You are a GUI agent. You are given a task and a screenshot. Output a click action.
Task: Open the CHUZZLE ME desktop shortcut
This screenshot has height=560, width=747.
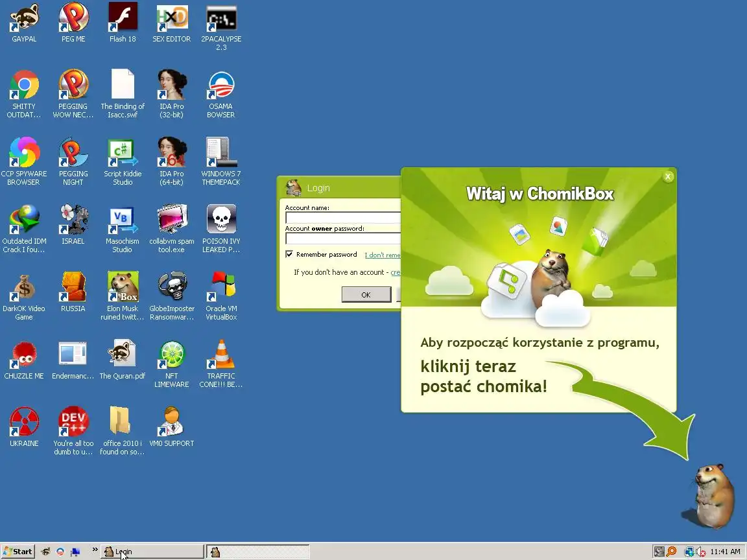coord(24,360)
